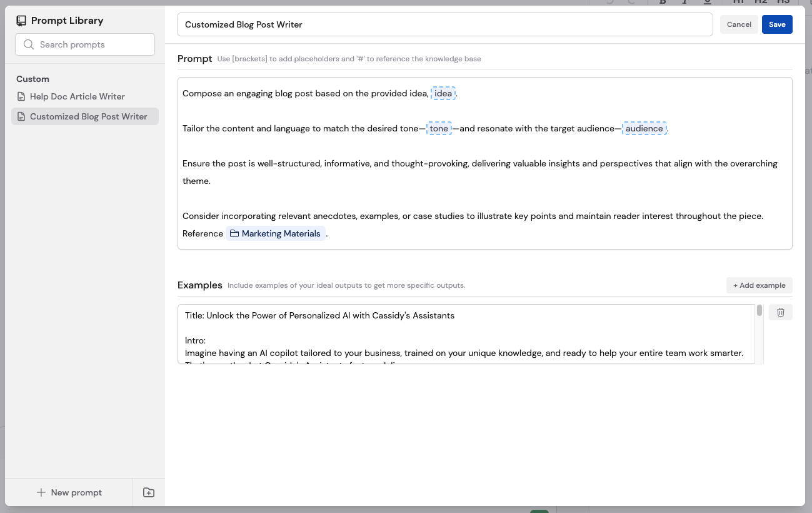
Task: Click the magnifier icon in the search bar
Action: 29,44
